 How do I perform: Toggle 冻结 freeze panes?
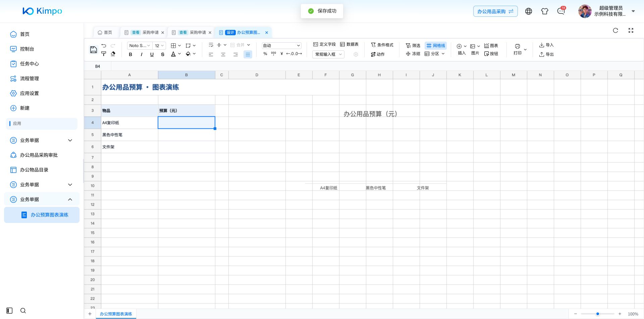point(413,54)
